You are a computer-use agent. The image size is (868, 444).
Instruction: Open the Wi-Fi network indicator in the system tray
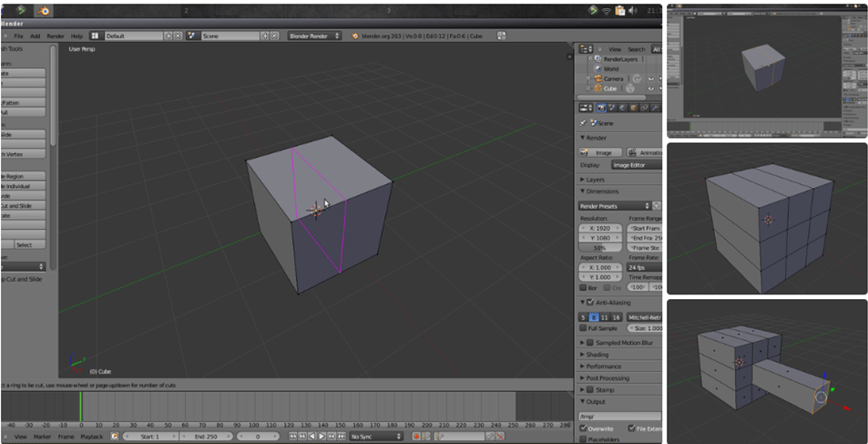coord(607,11)
